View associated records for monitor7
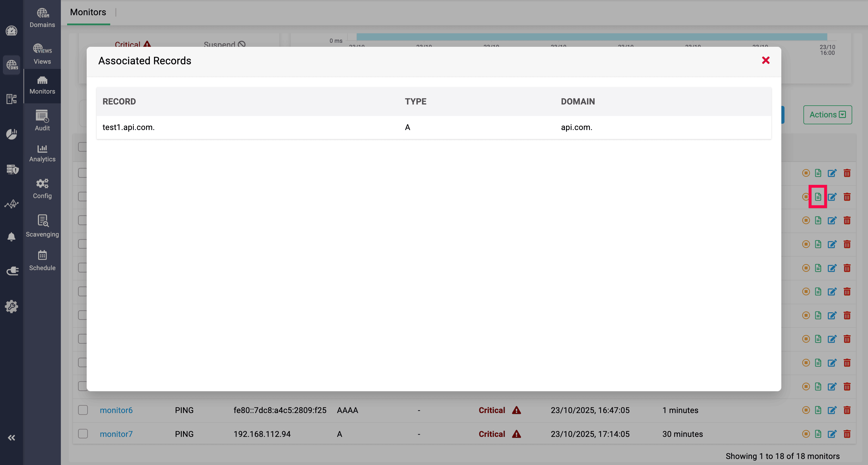Image resolution: width=868 pixels, height=465 pixels. 818,434
